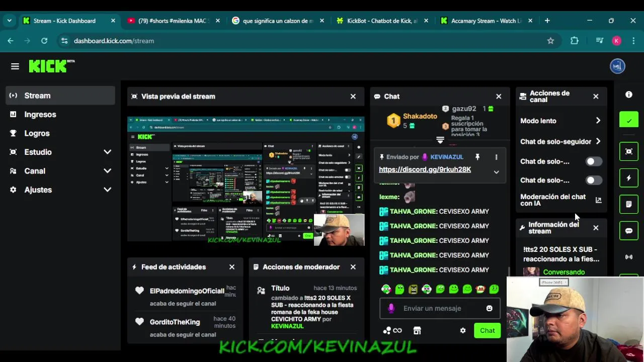The width and height of the screenshot is (644, 362).
Task: Click the Enviar un mensaje input field
Action: 439,308
